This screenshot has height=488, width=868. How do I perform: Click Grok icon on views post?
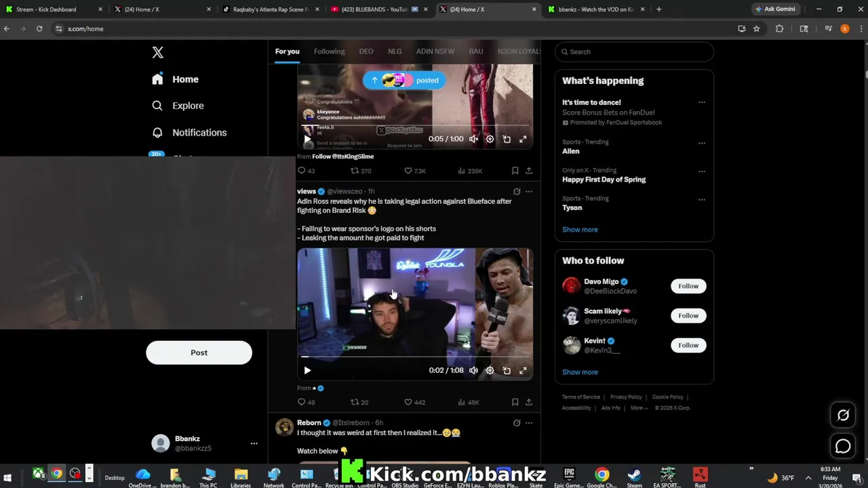tap(517, 192)
